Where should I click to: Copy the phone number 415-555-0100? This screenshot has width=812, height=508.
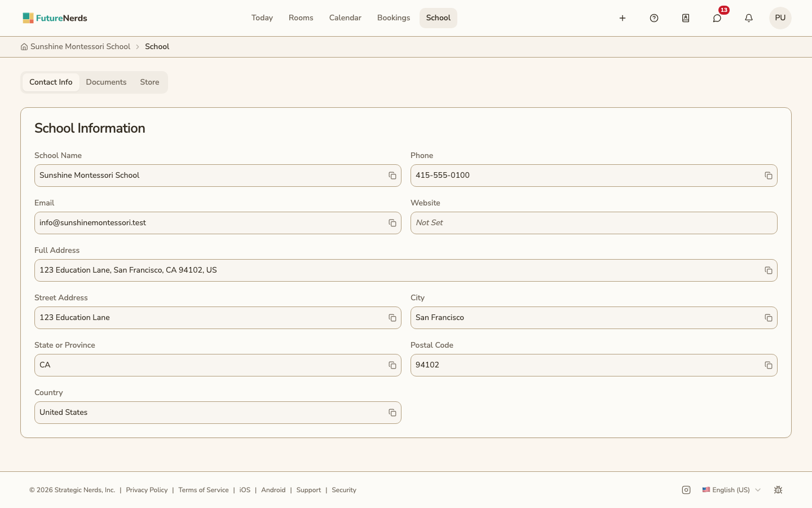[x=769, y=176]
